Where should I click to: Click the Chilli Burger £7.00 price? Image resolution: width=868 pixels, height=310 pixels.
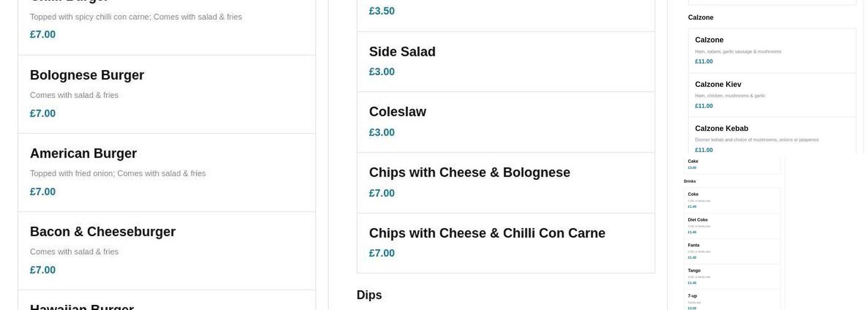[x=43, y=35]
